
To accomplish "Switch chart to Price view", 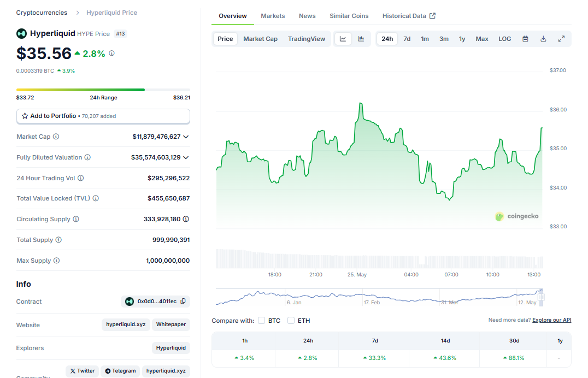I will [225, 39].
